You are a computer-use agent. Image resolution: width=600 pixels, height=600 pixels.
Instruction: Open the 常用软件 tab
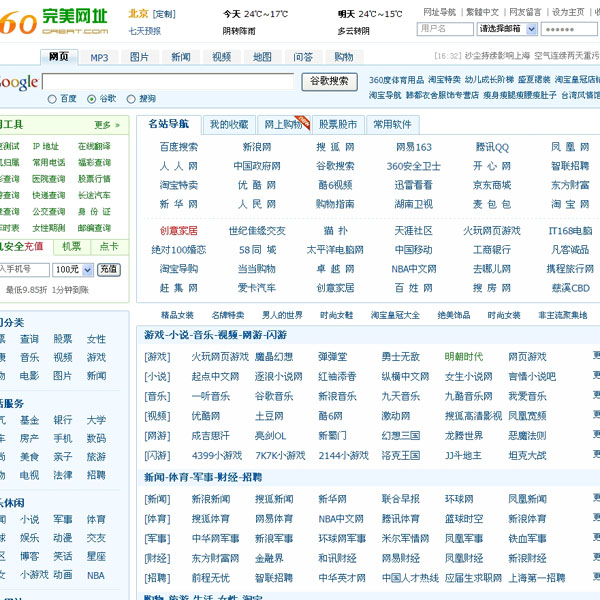392,124
